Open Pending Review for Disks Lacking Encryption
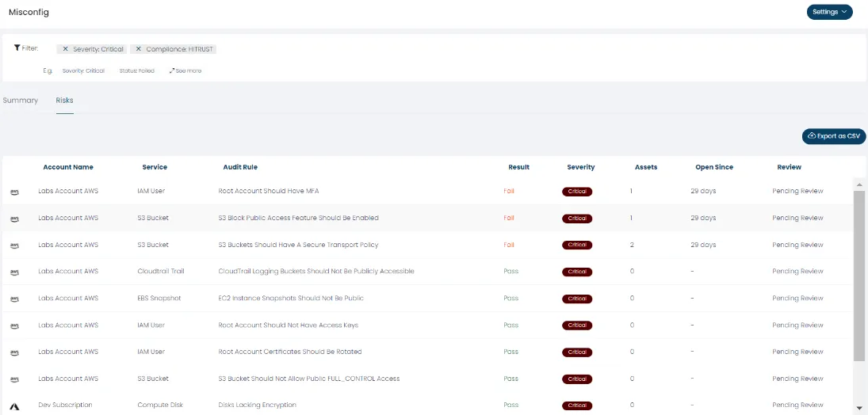Screen dimensions: 868x415 pos(797,405)
